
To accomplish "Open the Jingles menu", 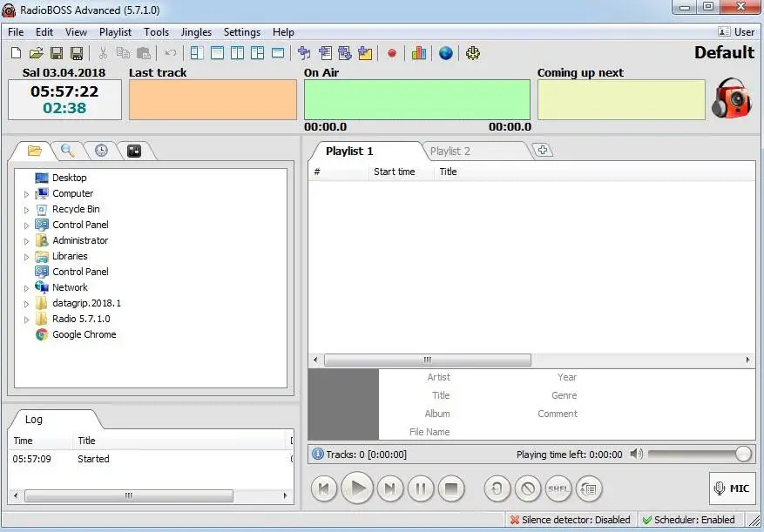I will point(196,32).
